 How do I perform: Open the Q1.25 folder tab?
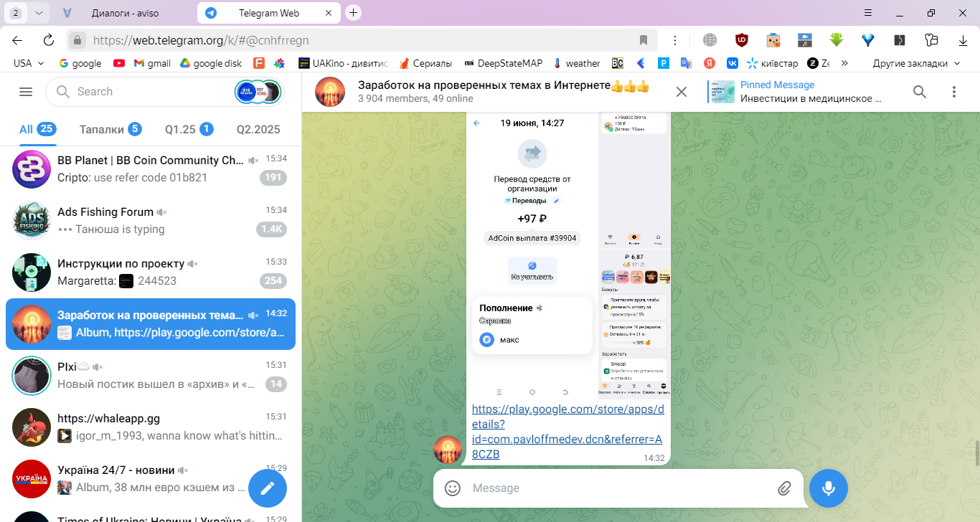click(189, 129)
